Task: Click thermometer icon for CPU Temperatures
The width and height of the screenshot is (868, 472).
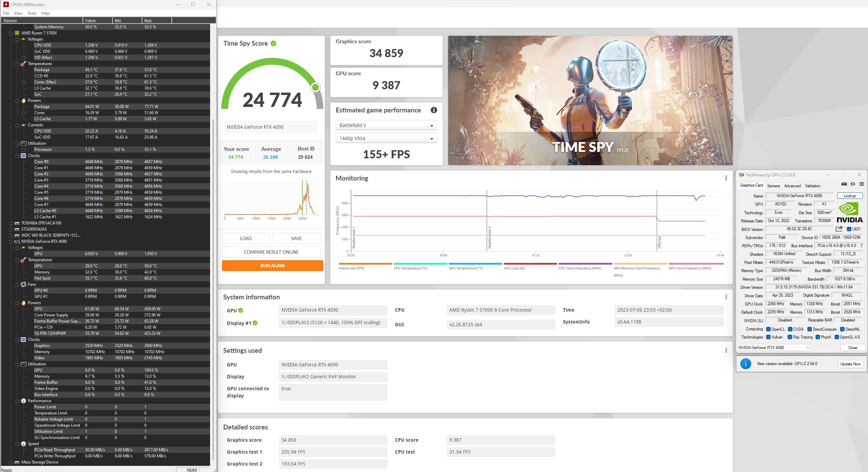Action: (x=23, y=64)
